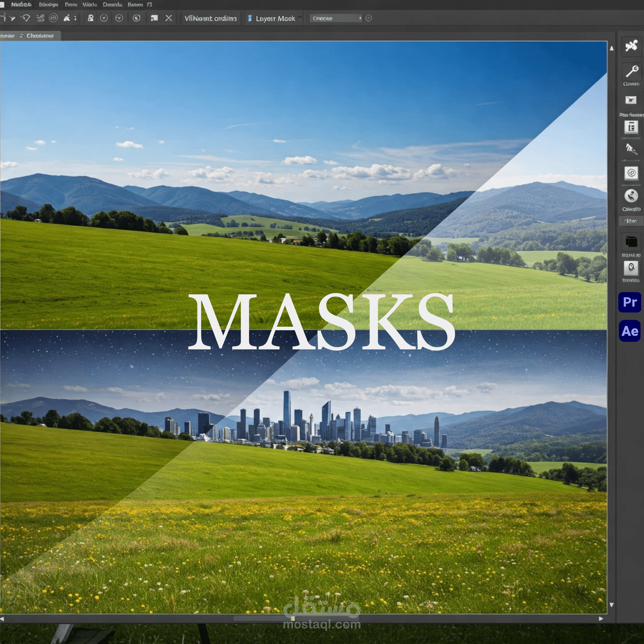
Task: Click the circled globe icon in toolbar
Action: coord(53,18)
